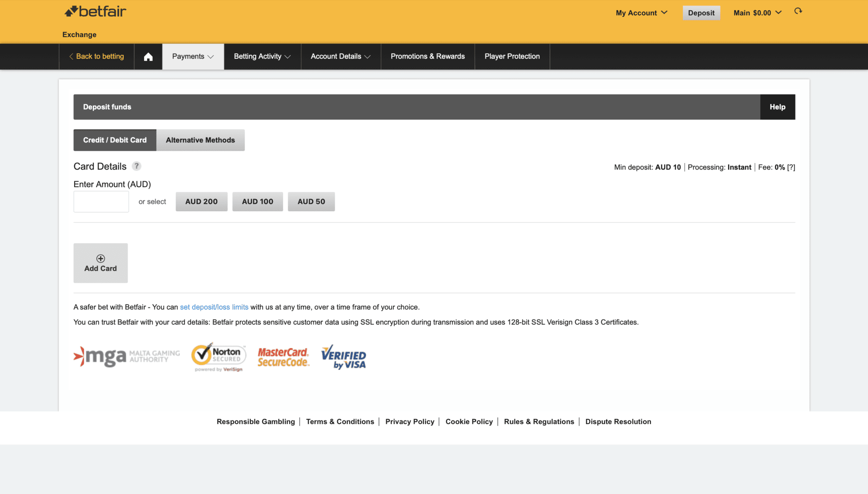
Task: Click the Add Card button
Action: [100, 263]
